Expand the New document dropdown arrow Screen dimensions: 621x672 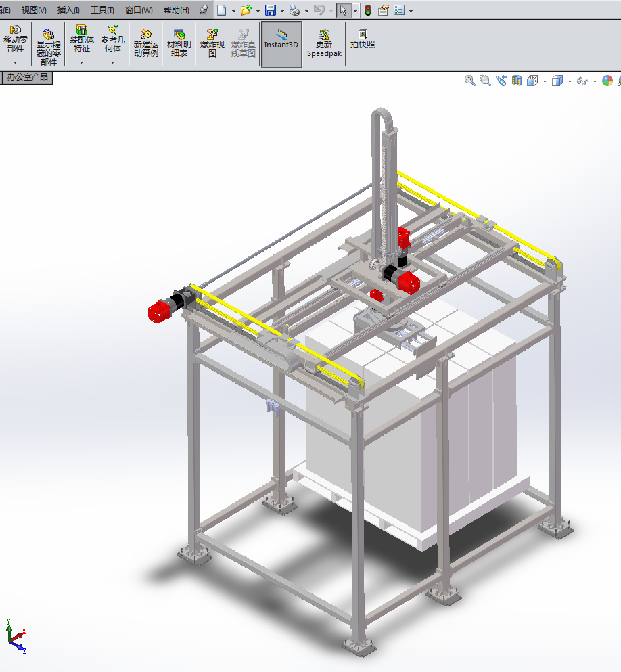pos(233,11)
